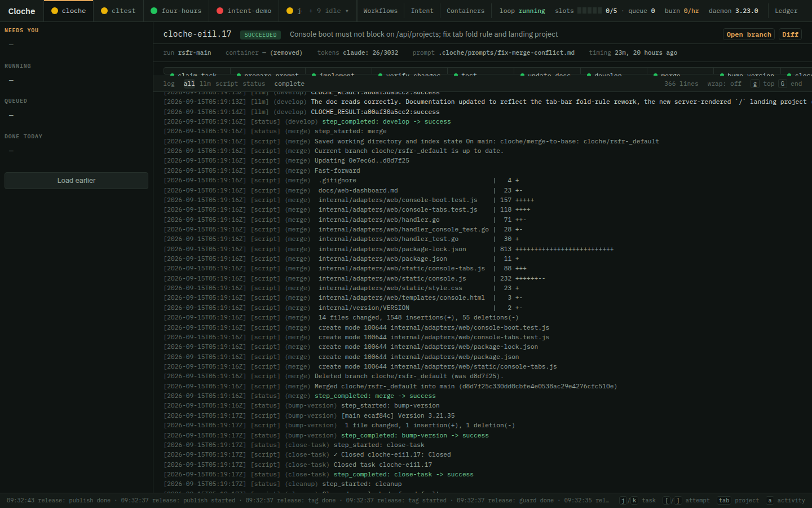Open the intent-demo project tab
This screenshot has width=812, height=508.
(244, 11)
